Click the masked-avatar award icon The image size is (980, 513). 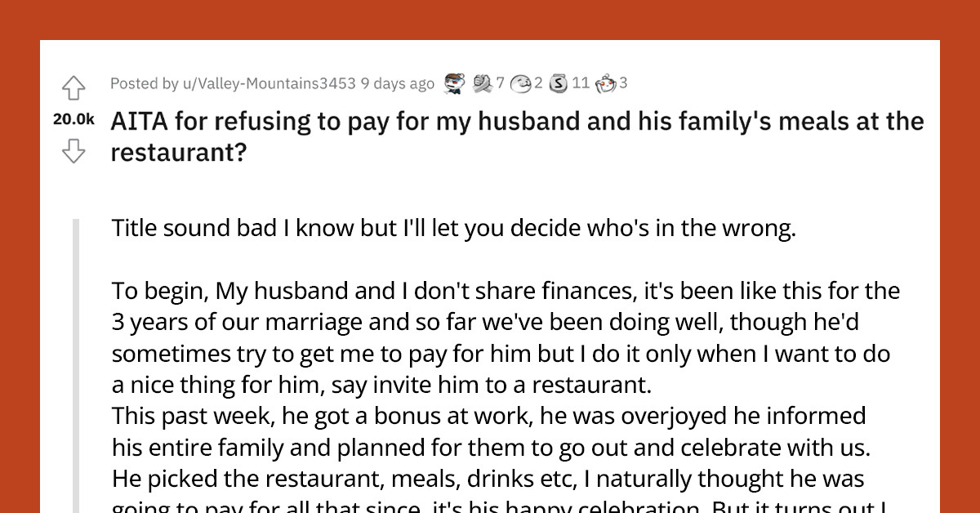pos(453,83)
